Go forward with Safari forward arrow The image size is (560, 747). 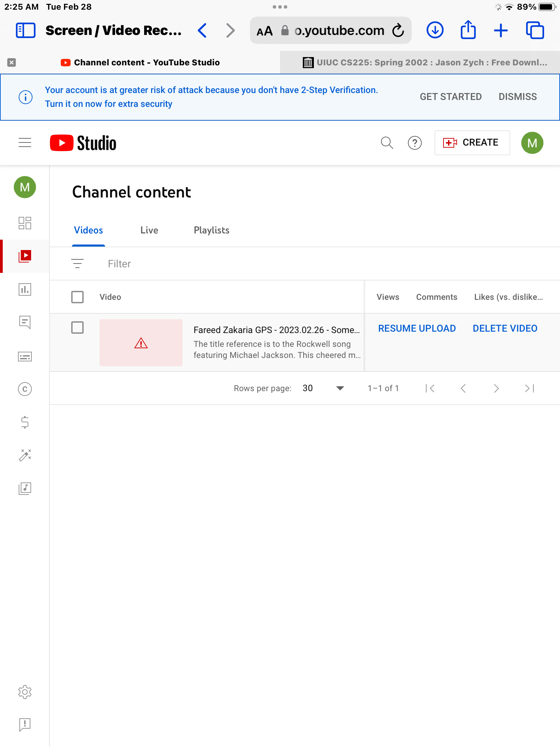(x=230, y=30)
